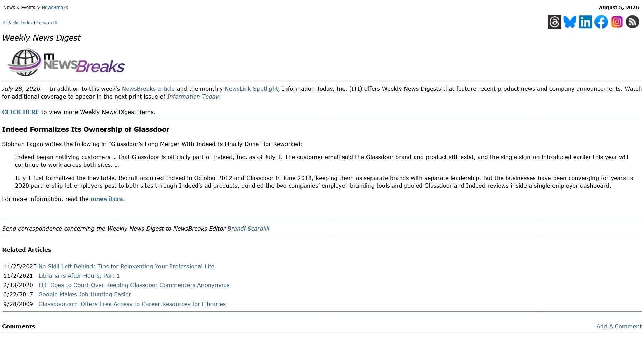Click the News & Events breadcrumb text
Screen dimensions: 644x338
coord(19,8)
